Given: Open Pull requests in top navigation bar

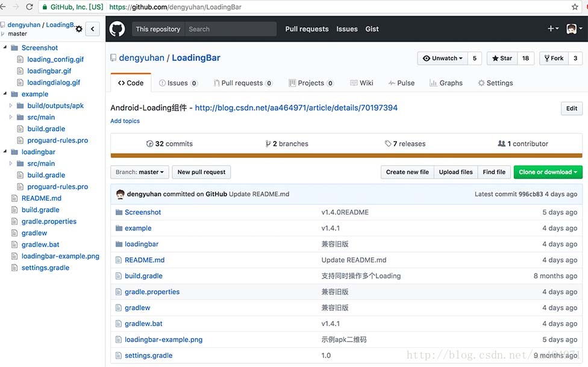Looking at the screenshot, I should tap(307, 29).
